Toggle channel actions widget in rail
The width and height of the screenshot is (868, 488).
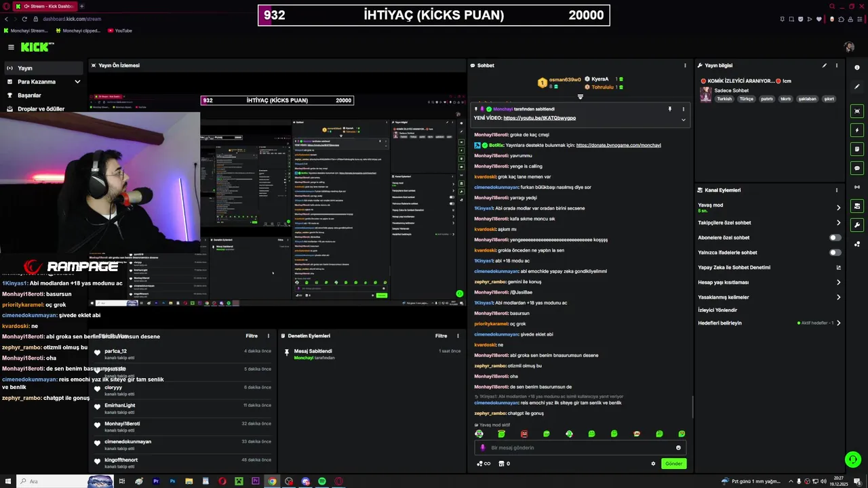pos(857,206)
